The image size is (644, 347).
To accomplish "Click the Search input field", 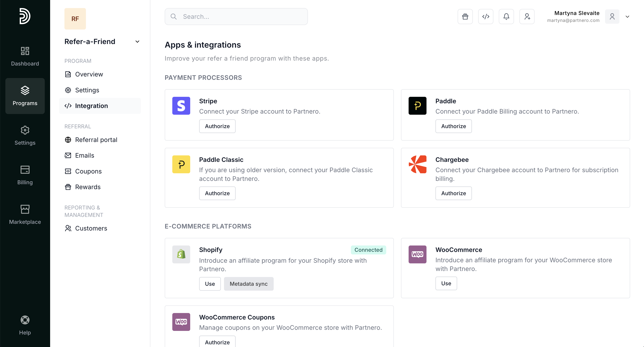I will pyautogui.click(x=236, y=17).
